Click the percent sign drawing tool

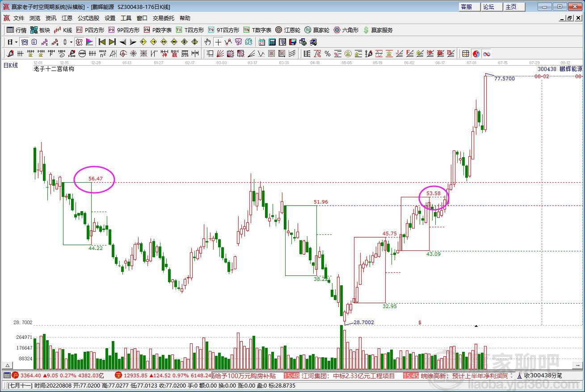click(x=328, y=54)
